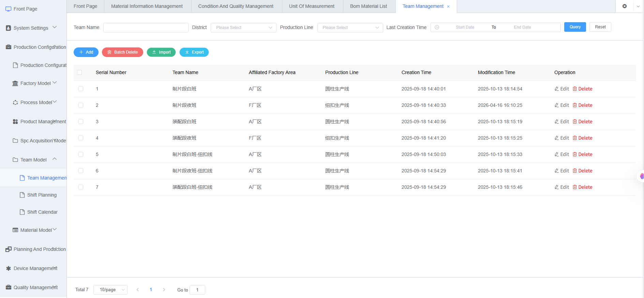Click the Production Configuration sub-item document icon

[15, 65]
